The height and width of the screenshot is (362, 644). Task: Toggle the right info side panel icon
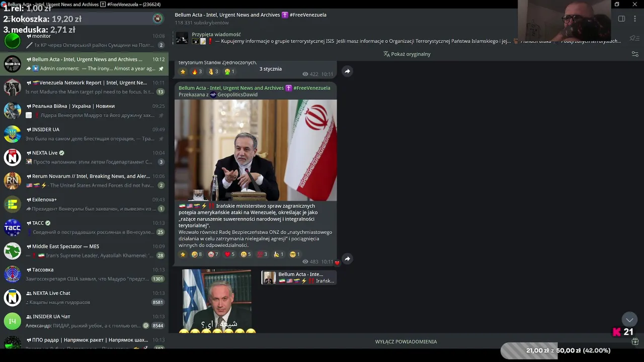(x=621, y=19)
